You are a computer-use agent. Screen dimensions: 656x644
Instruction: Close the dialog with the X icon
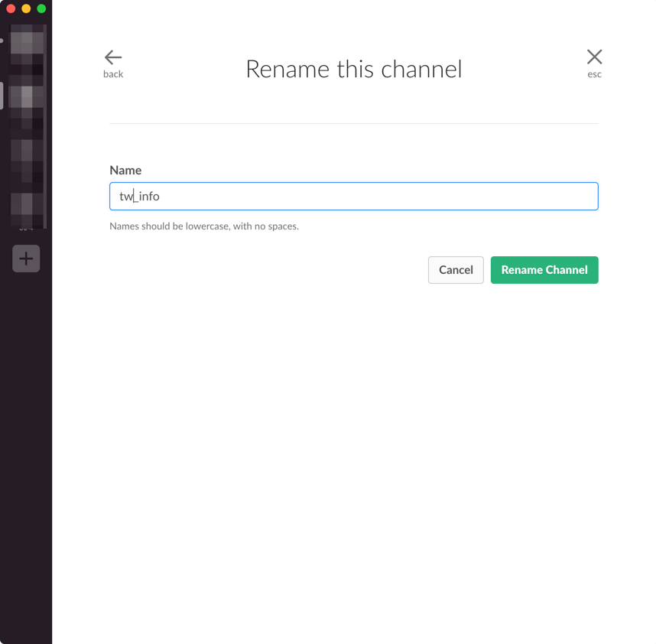pyautogui.click(x=594, y=57)
